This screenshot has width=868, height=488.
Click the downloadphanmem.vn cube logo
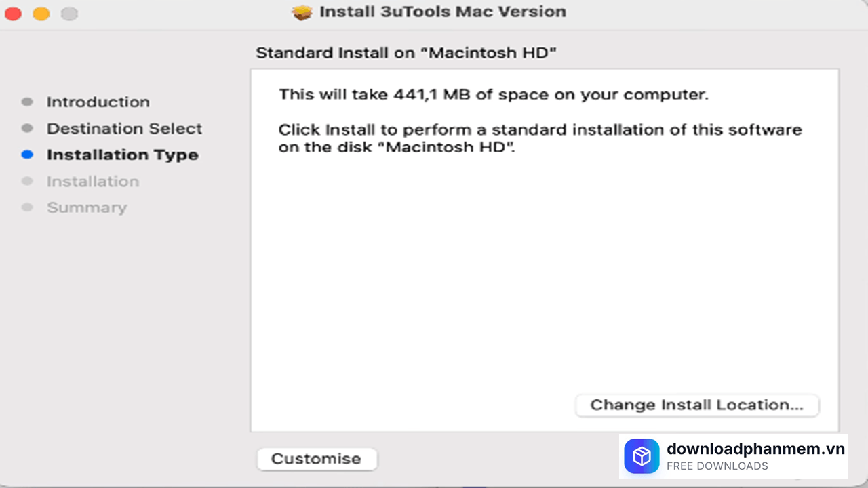click(642, 457)
